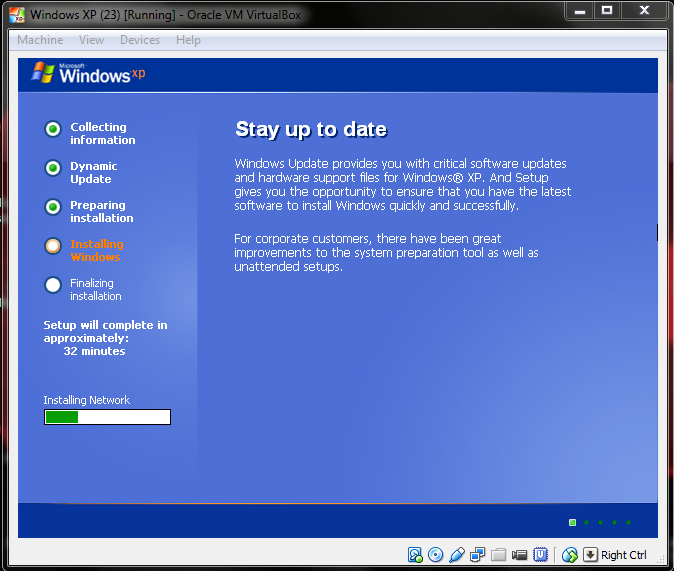Viewport: 674px width, 571px height.
Task: Minimize the VirtualBox window
Action: click(580, 11)
